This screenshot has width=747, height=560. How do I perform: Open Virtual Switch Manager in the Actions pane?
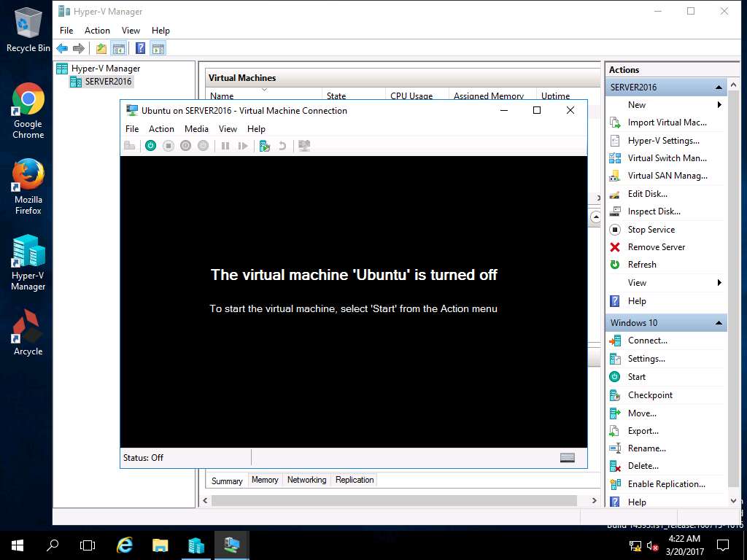(666, 158)
